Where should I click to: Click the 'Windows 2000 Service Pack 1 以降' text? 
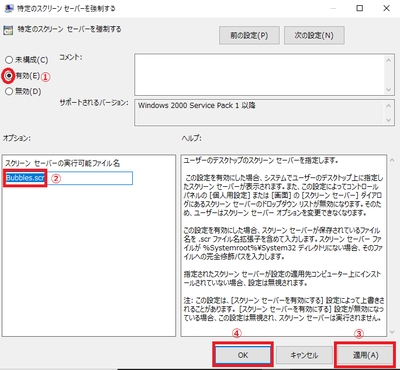coord(197,106)
